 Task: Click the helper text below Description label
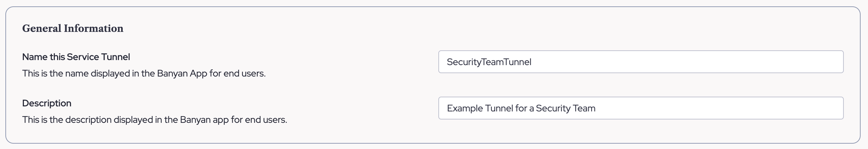tap(154, 120)
